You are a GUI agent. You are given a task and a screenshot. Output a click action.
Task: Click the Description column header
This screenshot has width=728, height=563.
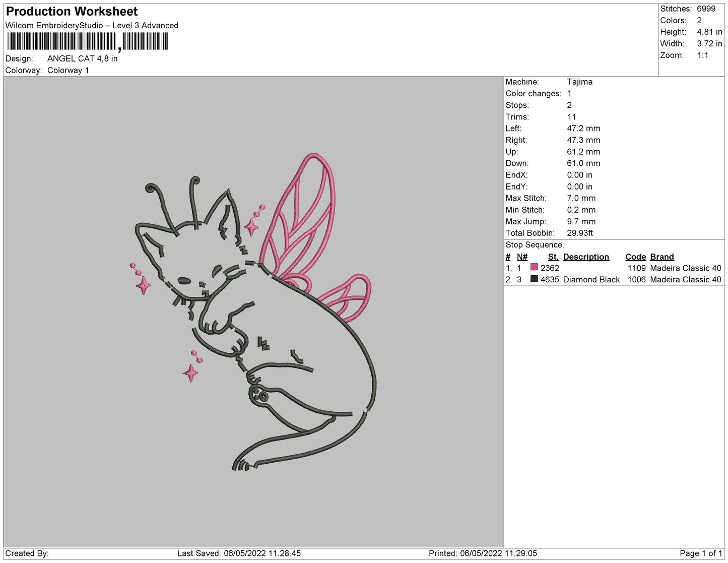point(586,257)
